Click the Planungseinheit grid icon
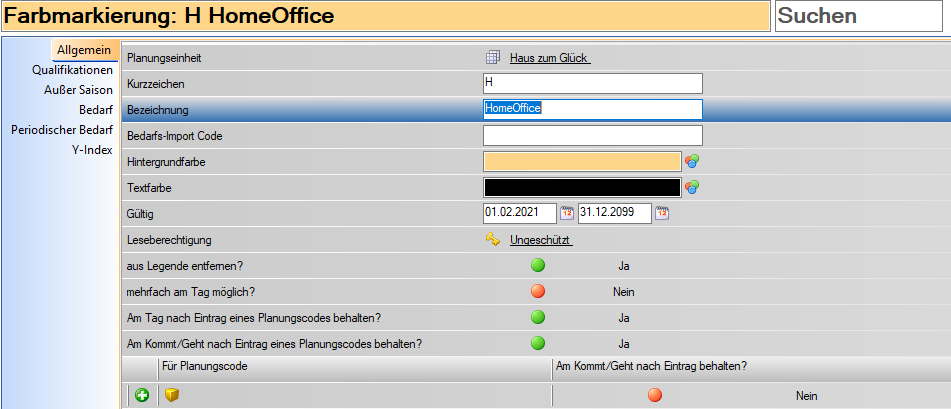The image size is (951, 409). pyautogui.click(x=492, y=58)
